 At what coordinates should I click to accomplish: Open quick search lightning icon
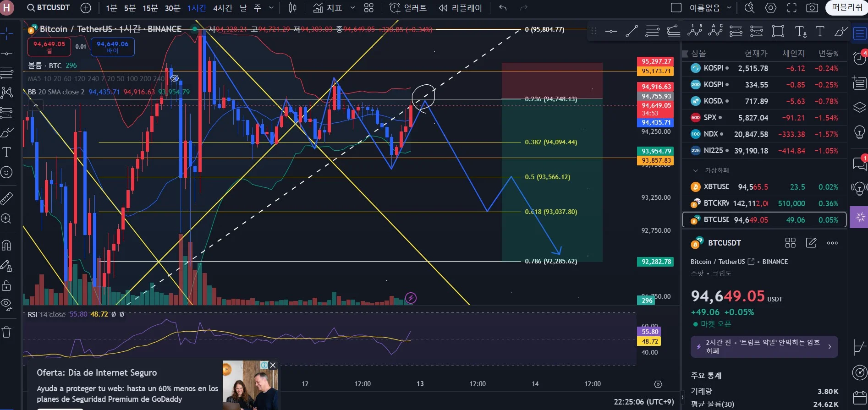click(x=750, y=8)
